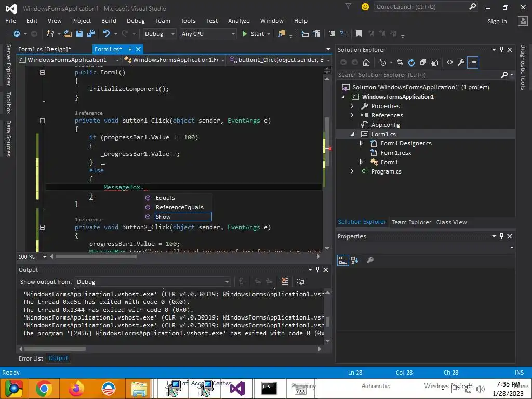Open the Debug menu
Screen dimensions: 532x399
(136, 21)
